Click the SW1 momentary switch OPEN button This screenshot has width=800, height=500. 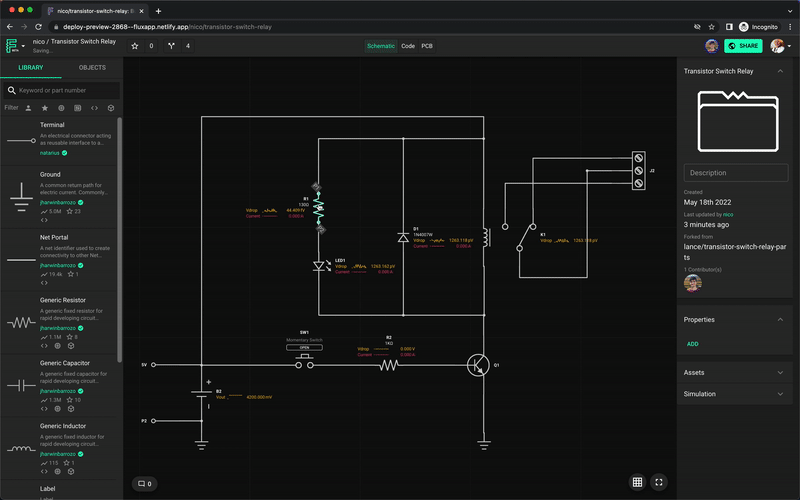(304, 347)
